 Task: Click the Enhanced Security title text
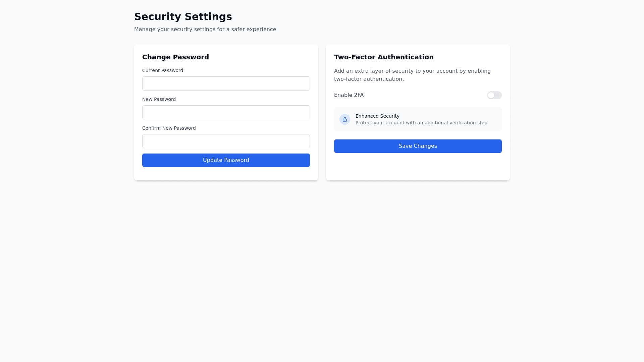coord(377,116)
